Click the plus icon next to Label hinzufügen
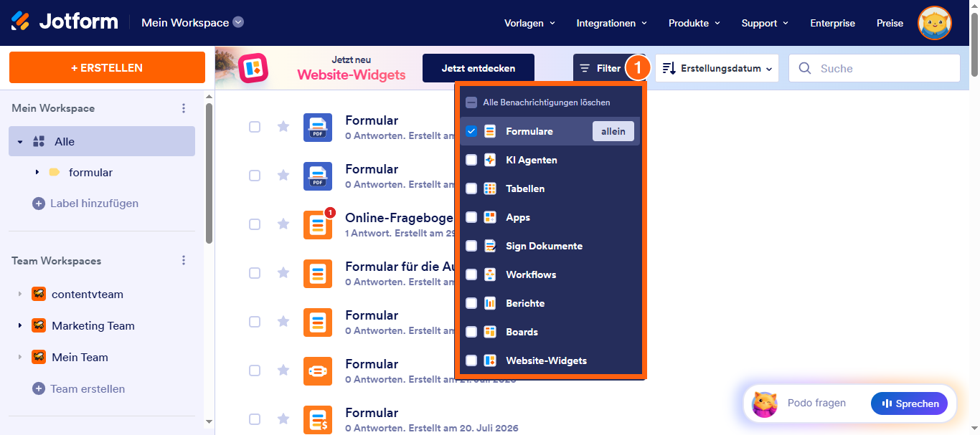The width and height of the screenshot is (980, 435). point(39,204)
